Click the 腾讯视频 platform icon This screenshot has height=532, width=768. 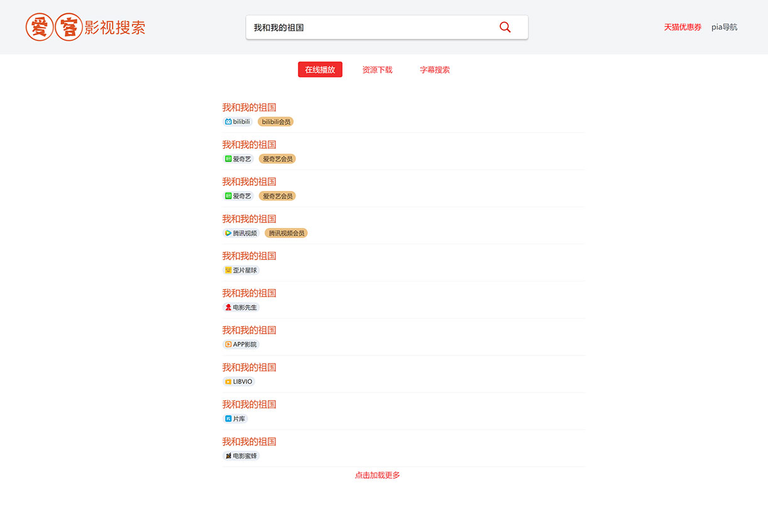point(229,233)
